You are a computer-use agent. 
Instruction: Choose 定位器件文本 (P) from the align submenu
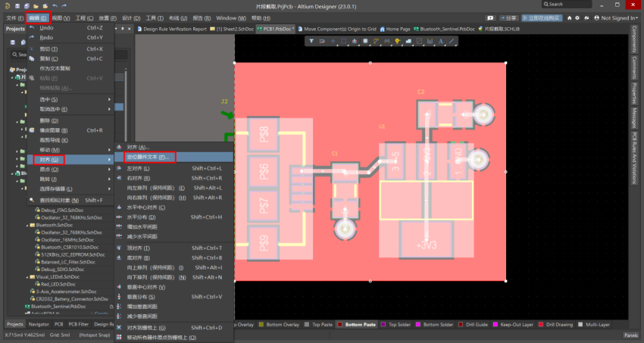(x=148, y=157)
